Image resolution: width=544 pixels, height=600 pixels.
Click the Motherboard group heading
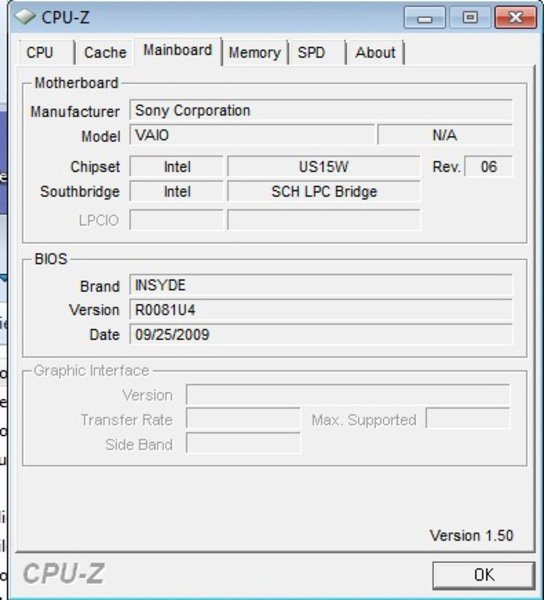click(x=77, y=83)
